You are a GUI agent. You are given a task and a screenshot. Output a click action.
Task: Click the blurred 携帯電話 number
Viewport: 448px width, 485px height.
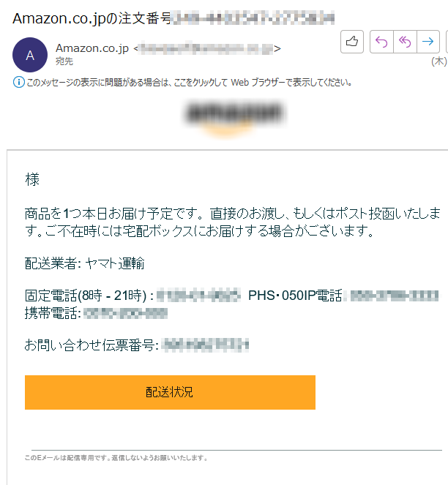pos(125,313)
